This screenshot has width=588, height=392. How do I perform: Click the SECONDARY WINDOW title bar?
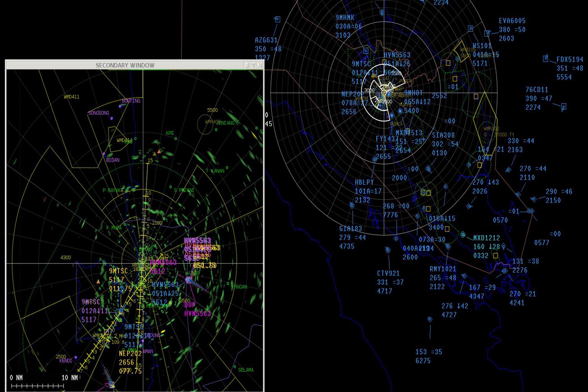click(x=125, y=65)
